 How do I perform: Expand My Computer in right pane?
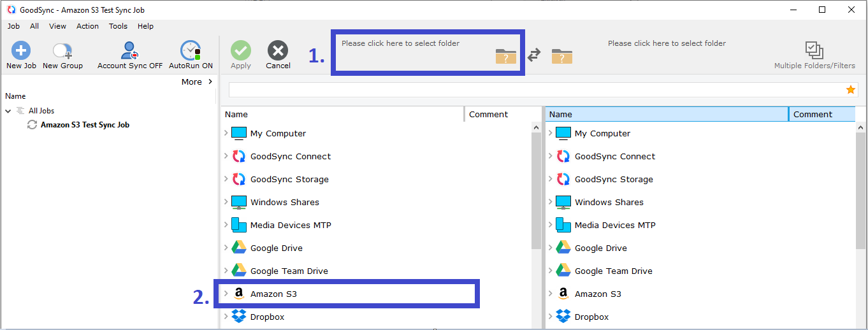click(550, 133)
